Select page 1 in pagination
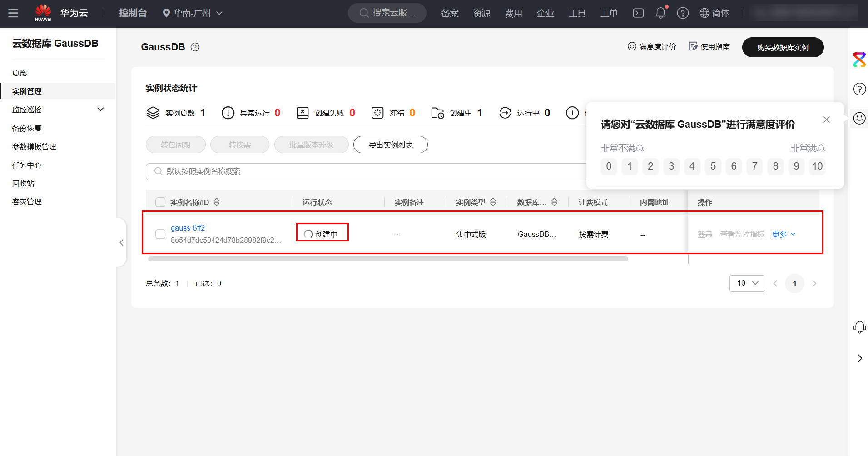Screen dimensions: 868x456 [x=794, y=284]
